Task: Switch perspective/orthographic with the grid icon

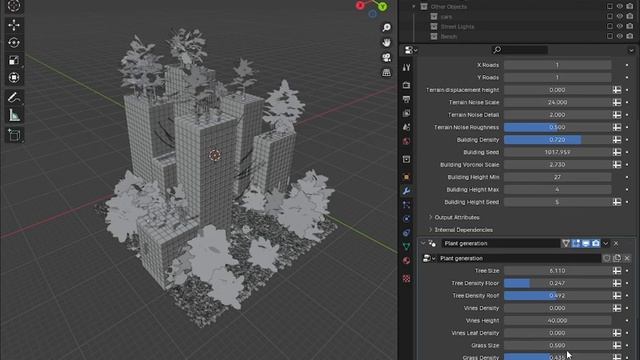Action: 386,73
